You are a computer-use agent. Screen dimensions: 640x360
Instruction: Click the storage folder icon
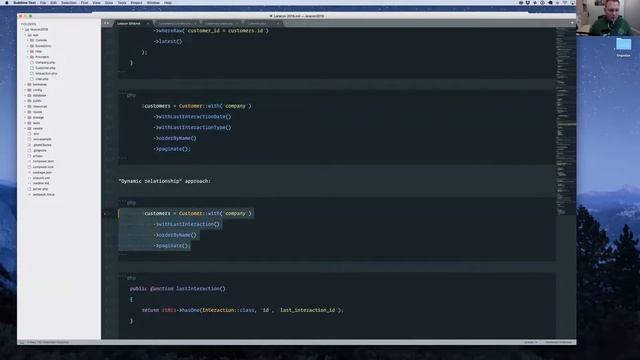tap(29, 118)
